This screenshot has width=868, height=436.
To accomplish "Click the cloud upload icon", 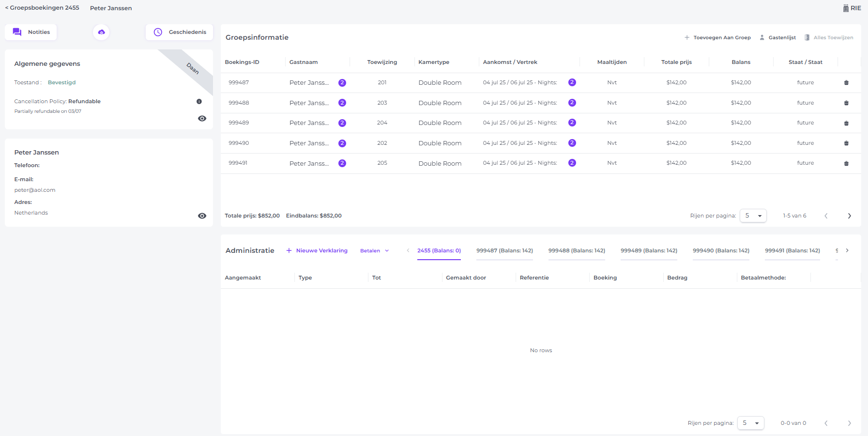I will pos(101,32).
